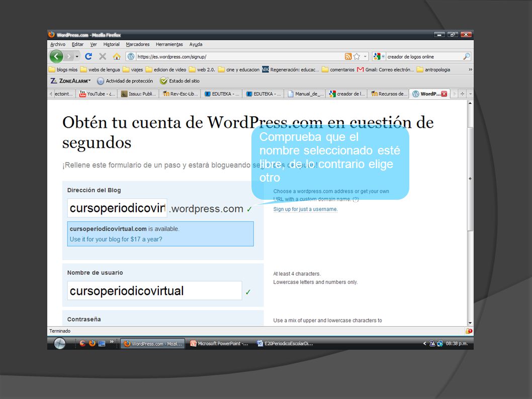
Task: Click the 'Nombre de usuario' input field
Action: tap(155, 291)
